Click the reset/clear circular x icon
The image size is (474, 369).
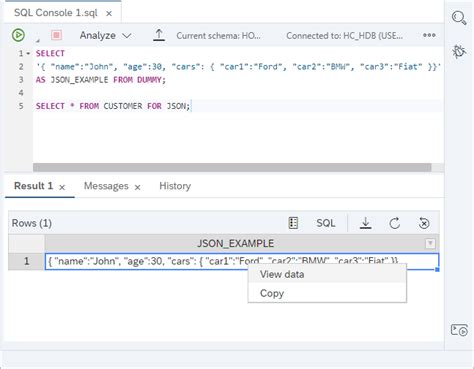[424, 223]
